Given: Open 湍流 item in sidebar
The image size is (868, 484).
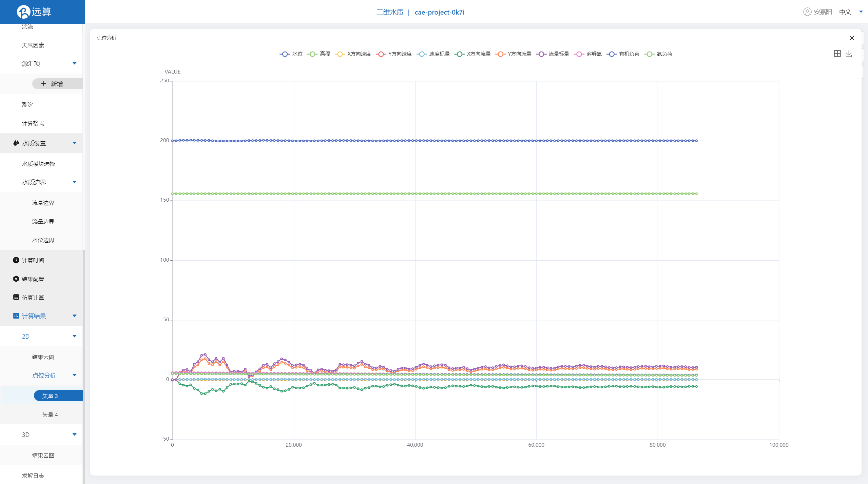Looking at the screenshot, I should [27, 26].
